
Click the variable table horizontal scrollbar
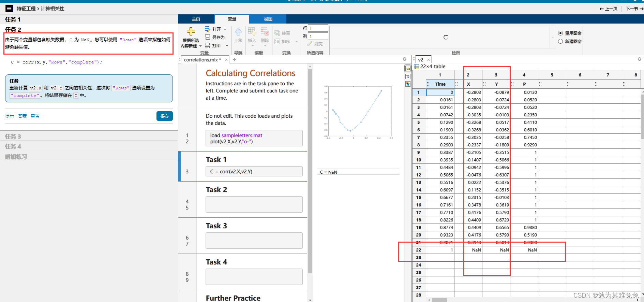point(439,300)
